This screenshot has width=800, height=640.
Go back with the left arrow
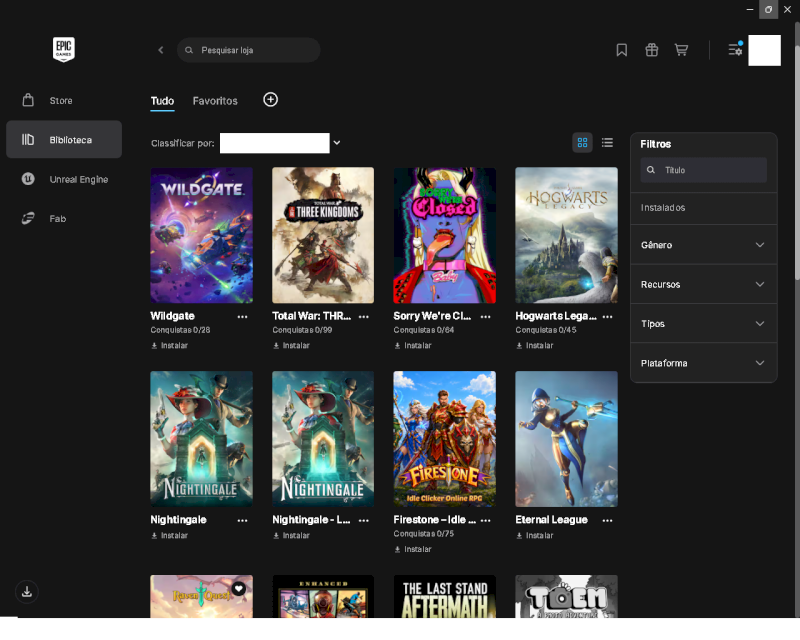(161, 50)
